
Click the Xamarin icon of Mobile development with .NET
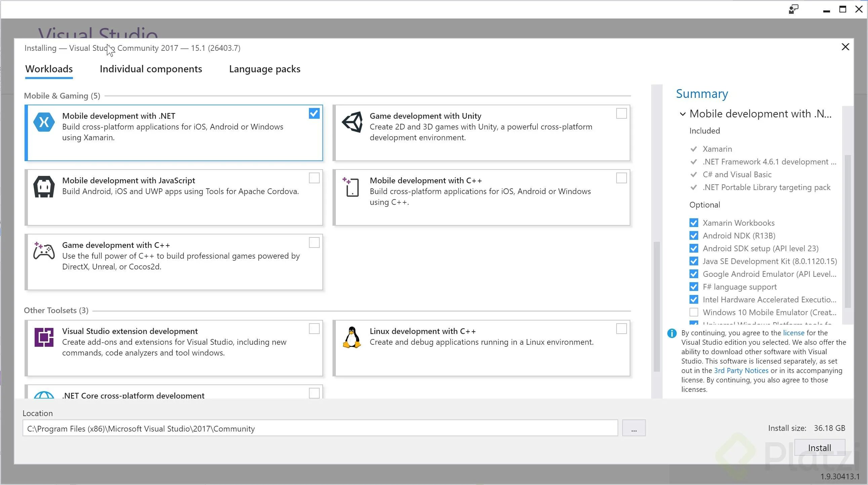pyautogui.click(x=44, y=122)
